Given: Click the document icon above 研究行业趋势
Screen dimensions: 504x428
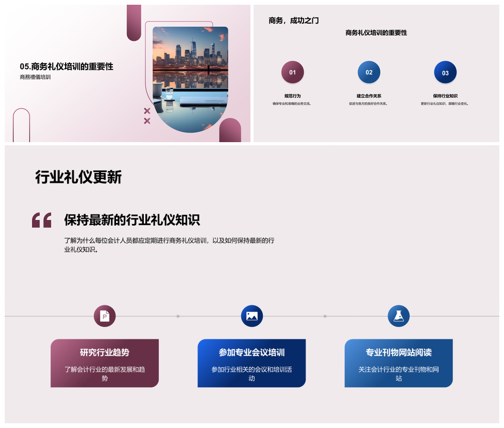Looking at the screenshot, I should coord(104,316).
